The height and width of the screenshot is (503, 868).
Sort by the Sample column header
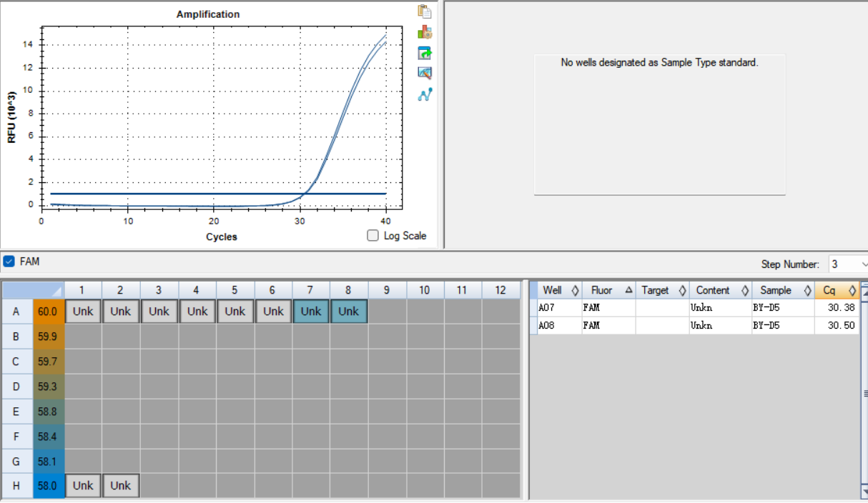coord(782,290)
